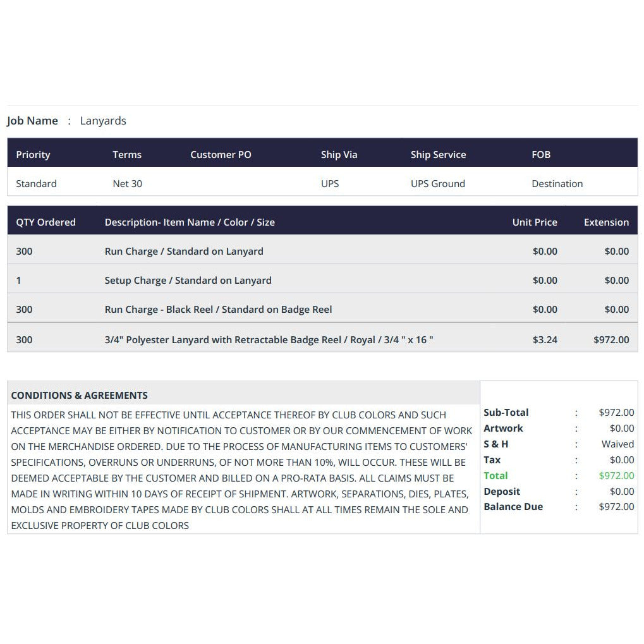Click the green Total amount $972.00
Image resolution: width=644 pixels, height=644 pixels.
pos(616,476)
